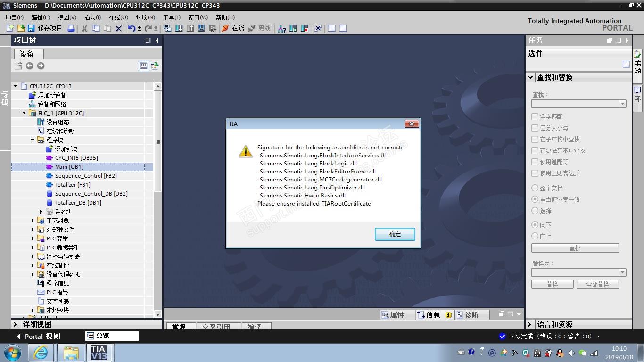The image size is (644, 362).
Task: Click the print icon in the toolbar
Action: tap(71, 28)
